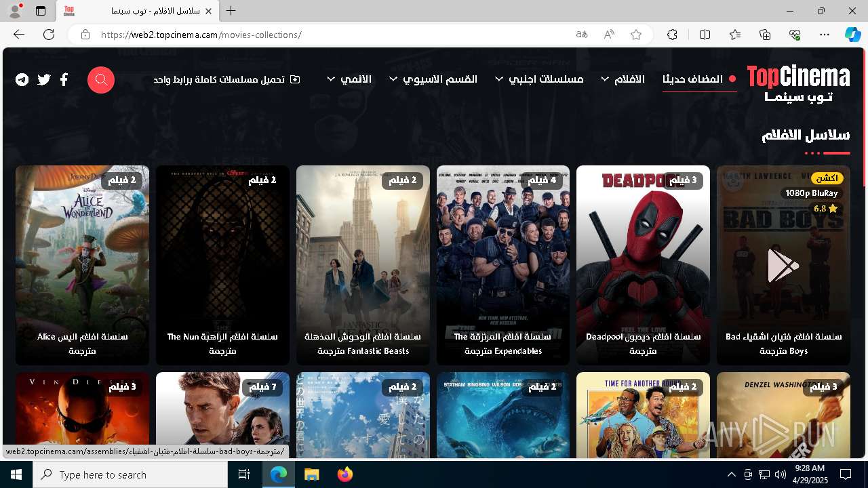Viewport: 868px width, 488px height.
Task: Open The Nun series card
Action: point(222,265)
